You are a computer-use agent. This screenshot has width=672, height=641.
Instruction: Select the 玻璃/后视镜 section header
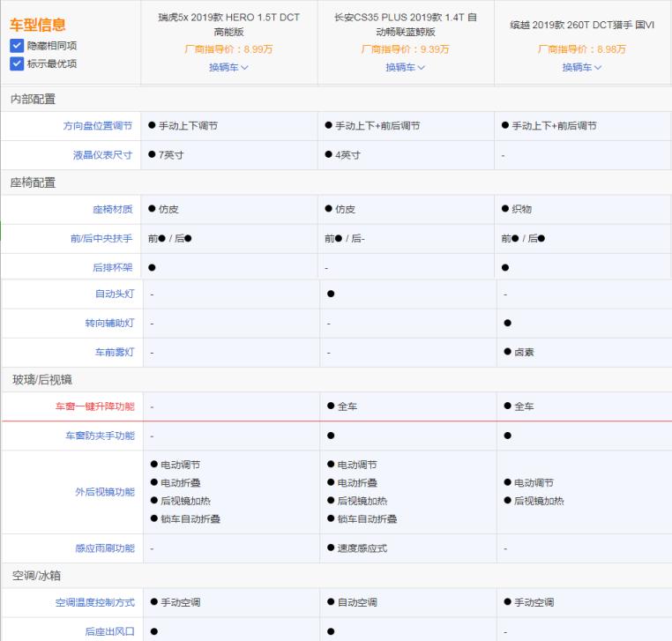point(42,380)
